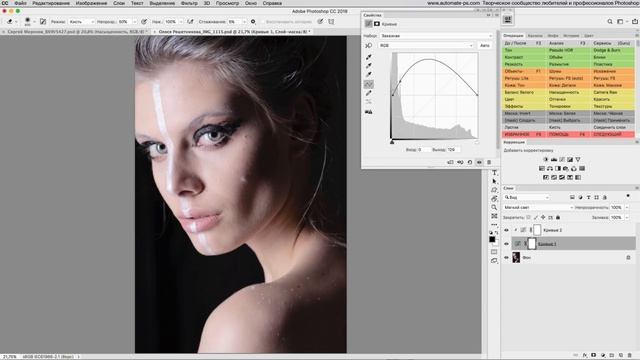Hide the Фон background layer

point(507,258)
